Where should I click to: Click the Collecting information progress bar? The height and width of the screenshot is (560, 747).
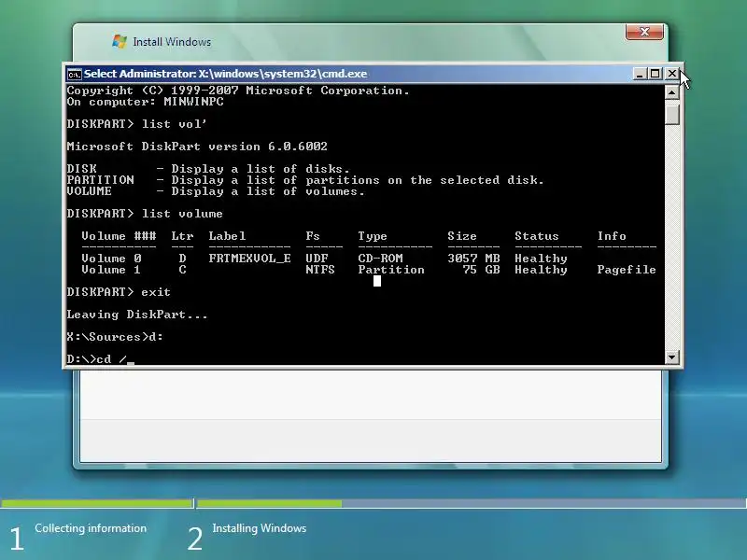pos(97,503)
